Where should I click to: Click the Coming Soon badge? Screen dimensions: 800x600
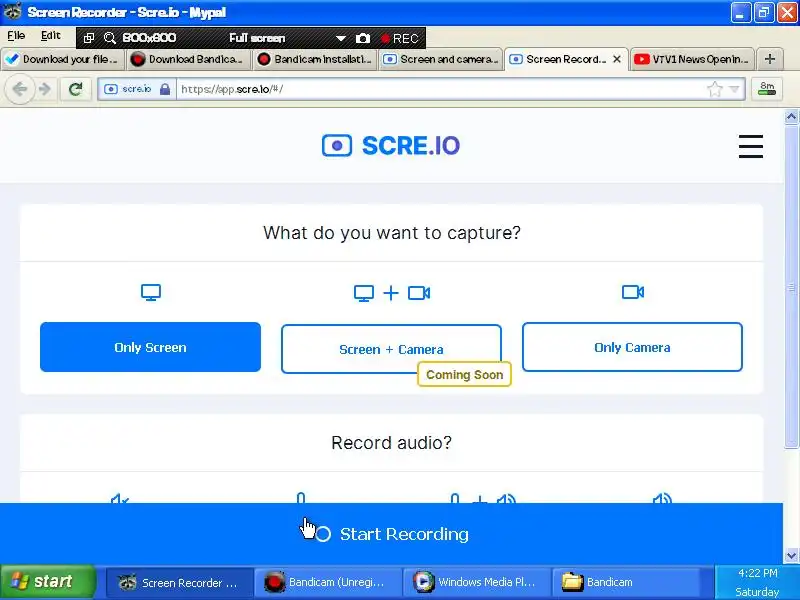[464, 374]
